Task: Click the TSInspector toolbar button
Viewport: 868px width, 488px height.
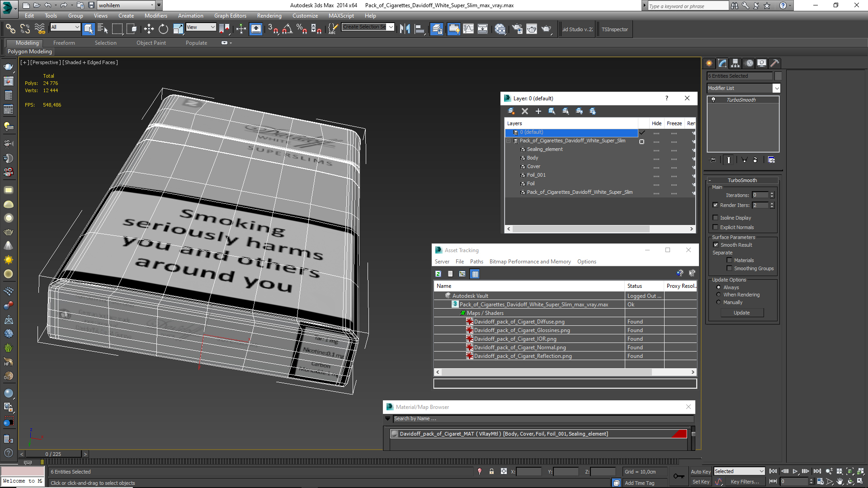Action: [x=615, y=29]
